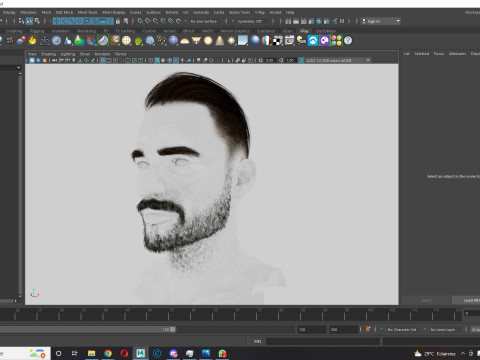Screen dimensions: 480x360
Task: Click the brown texture square shelf icon
Action: (115, 41)
